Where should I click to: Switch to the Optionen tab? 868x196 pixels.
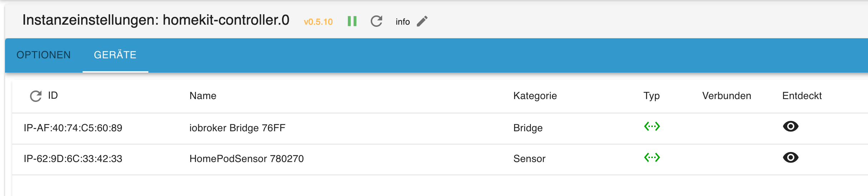coord(44,55)
